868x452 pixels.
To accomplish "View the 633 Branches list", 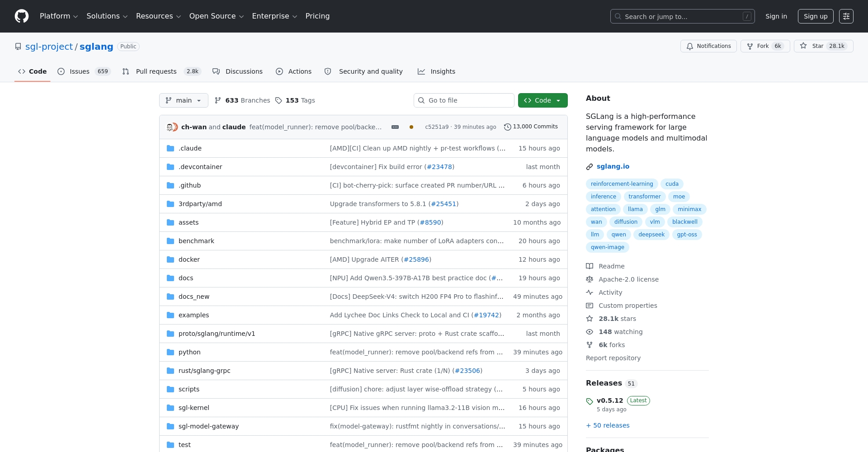I will 242,100.
